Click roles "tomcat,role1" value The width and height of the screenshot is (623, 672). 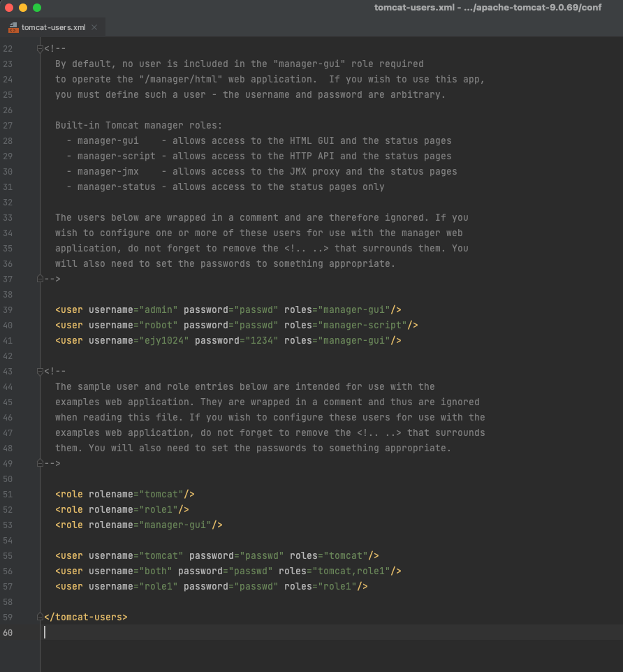(x=351, y=571)
